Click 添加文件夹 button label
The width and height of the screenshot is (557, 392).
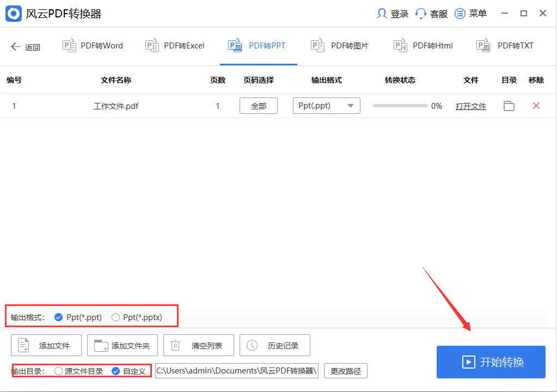[x=131, y=346]
